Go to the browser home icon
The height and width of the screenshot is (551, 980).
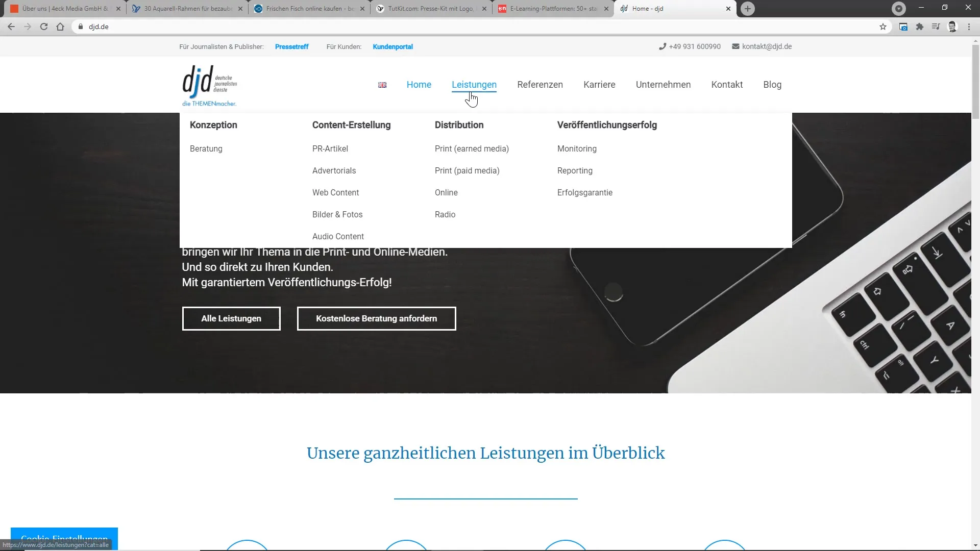(60, 27)
